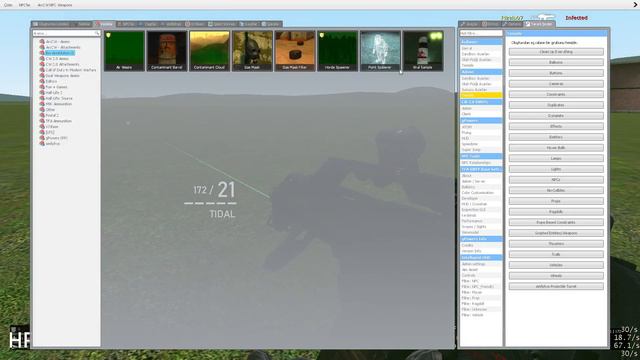This screenshot has height=360, width=640.
Task: Select the Point Spawner entity thumbnail
Action: [380, 51]
